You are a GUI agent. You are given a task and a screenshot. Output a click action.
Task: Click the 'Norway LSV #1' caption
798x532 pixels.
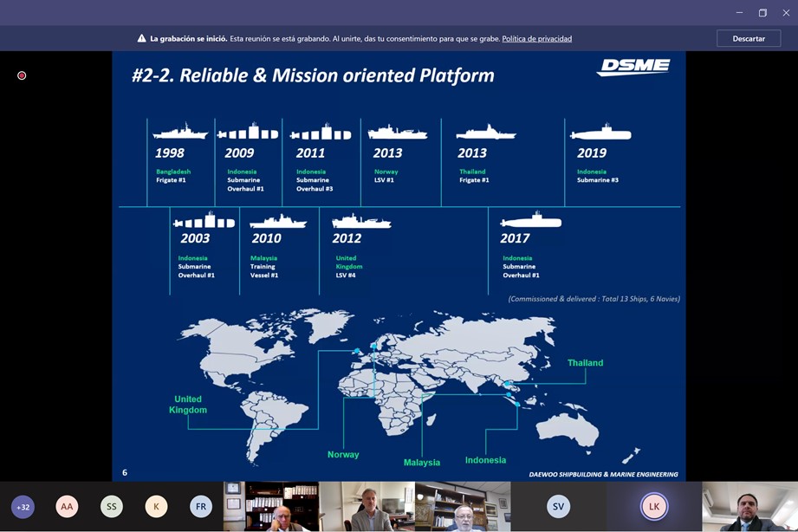pyautogui.click(x=386, y=176)
